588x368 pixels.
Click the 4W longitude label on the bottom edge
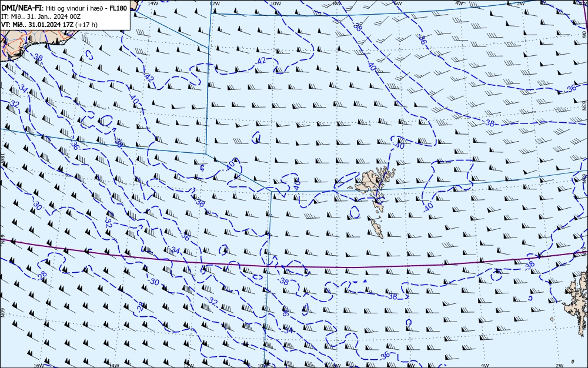point(485,366)
